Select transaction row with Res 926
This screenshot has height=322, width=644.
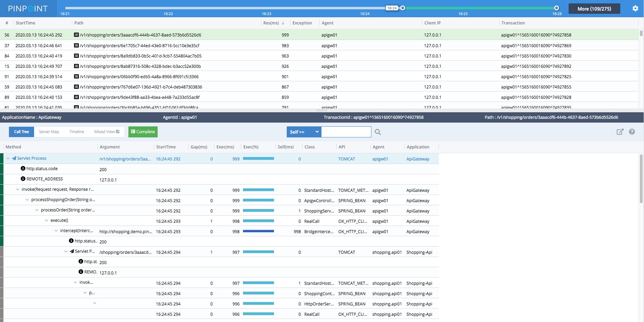tap(319, 66)
